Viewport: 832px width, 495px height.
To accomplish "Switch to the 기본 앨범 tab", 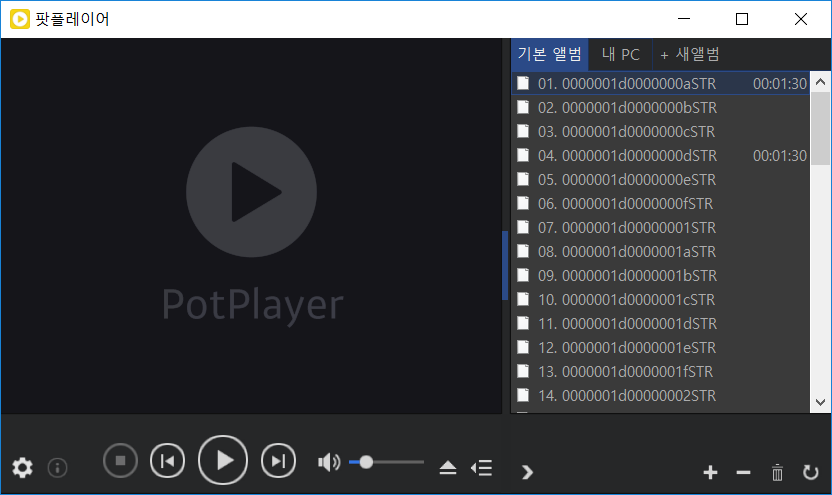I will (550, 54).
